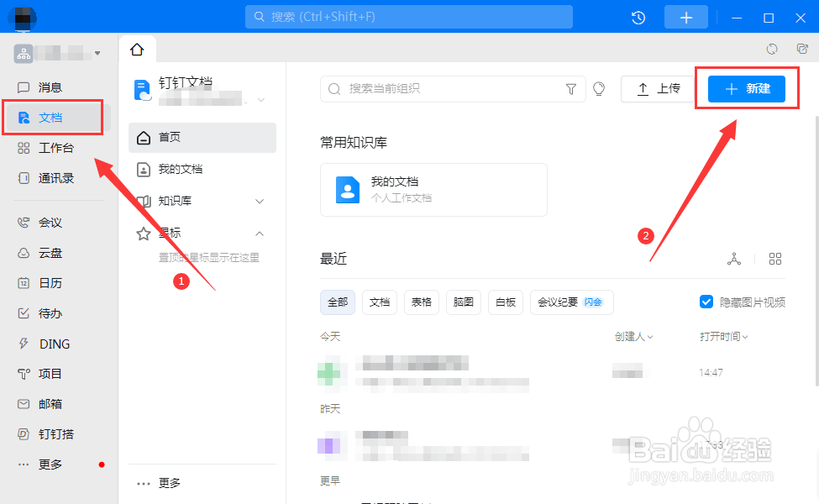The height and width of the screenshot is (504, 819).
Task: Click the history clock icon in title bar
Action: (638, 18)
